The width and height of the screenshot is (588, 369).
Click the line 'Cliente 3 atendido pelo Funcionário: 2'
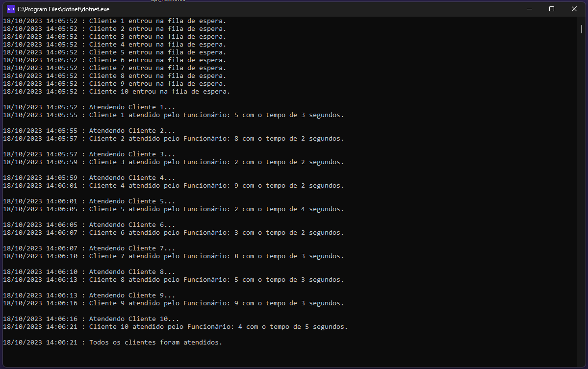point(173,163)
